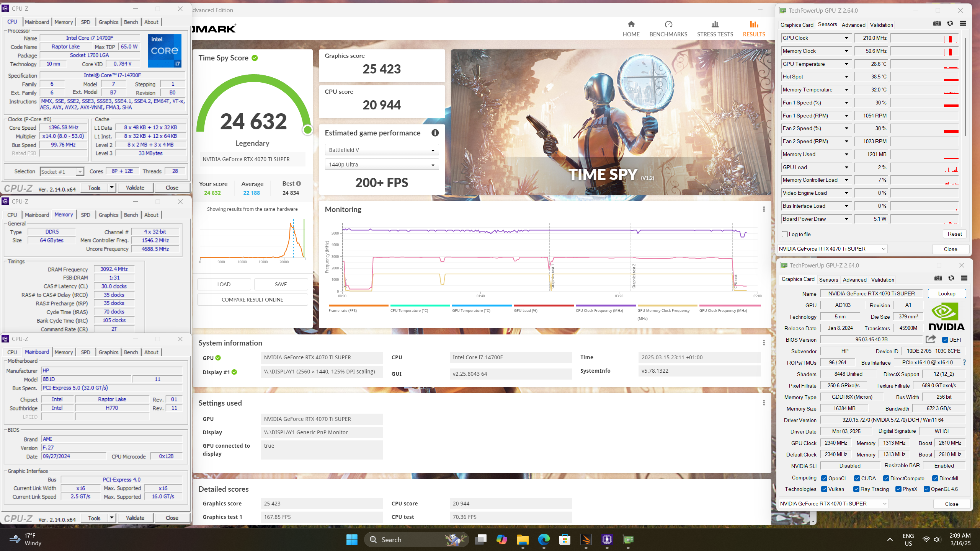Open Bench tab in top CPU-Z window

click(x=131, y=22)
